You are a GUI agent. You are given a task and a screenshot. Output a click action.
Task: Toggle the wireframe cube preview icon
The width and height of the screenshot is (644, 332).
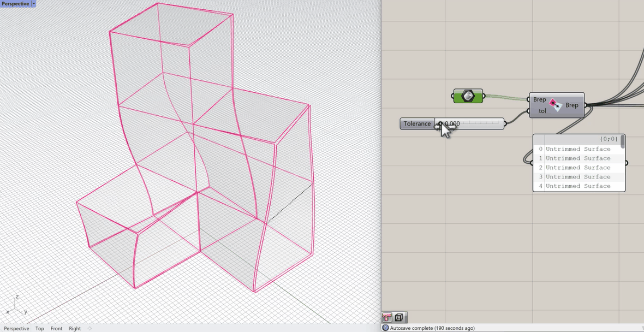click(x=399, y=317)
